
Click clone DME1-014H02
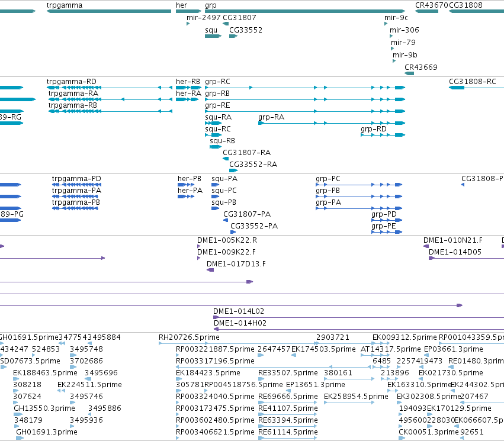pos(359,329)
